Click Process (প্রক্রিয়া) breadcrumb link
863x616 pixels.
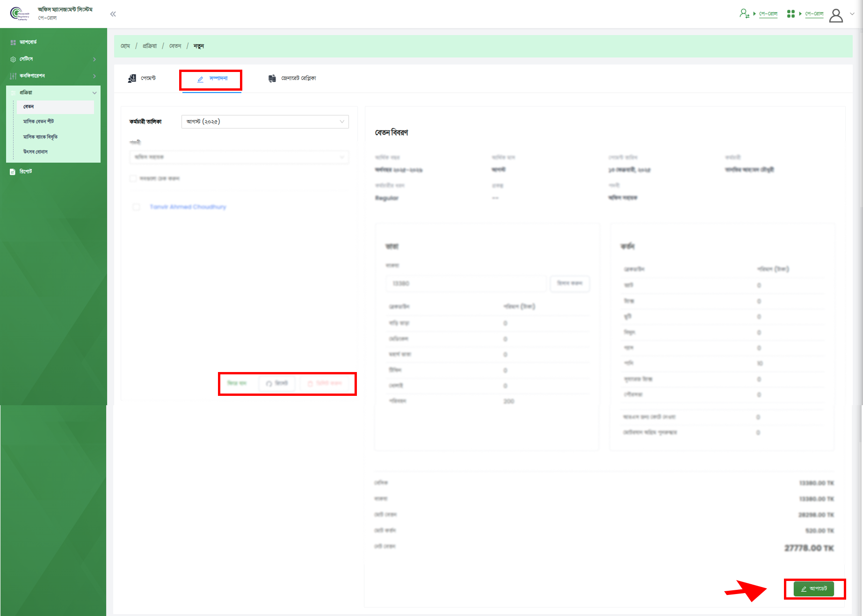150,46
